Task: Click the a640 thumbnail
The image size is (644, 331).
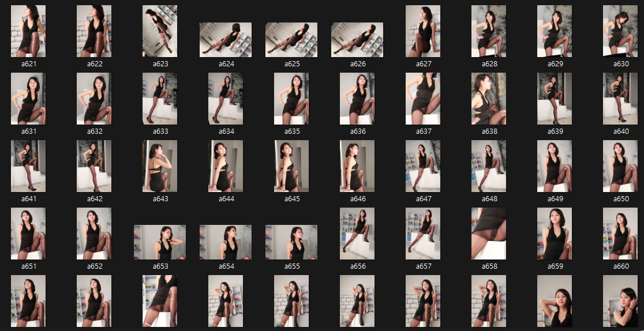Action: tap(620, 99)
